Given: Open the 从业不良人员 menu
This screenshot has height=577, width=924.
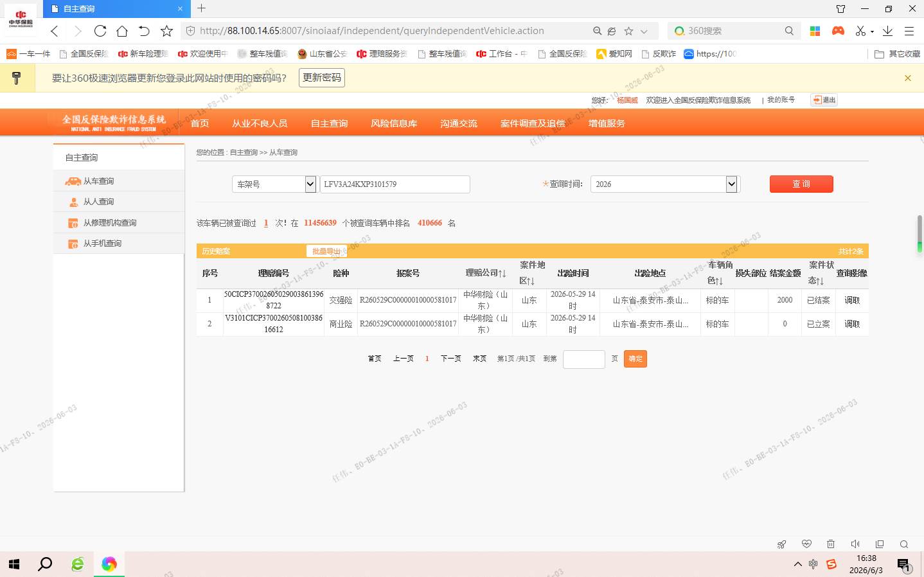Looking at the screenshot, I should click(260, 123).
